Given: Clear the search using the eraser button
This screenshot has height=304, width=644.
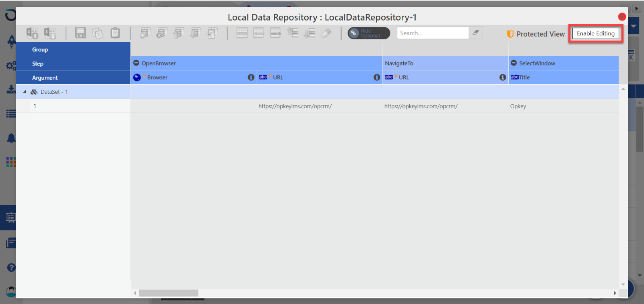Looking at the screenshot, I should [476, 33].
